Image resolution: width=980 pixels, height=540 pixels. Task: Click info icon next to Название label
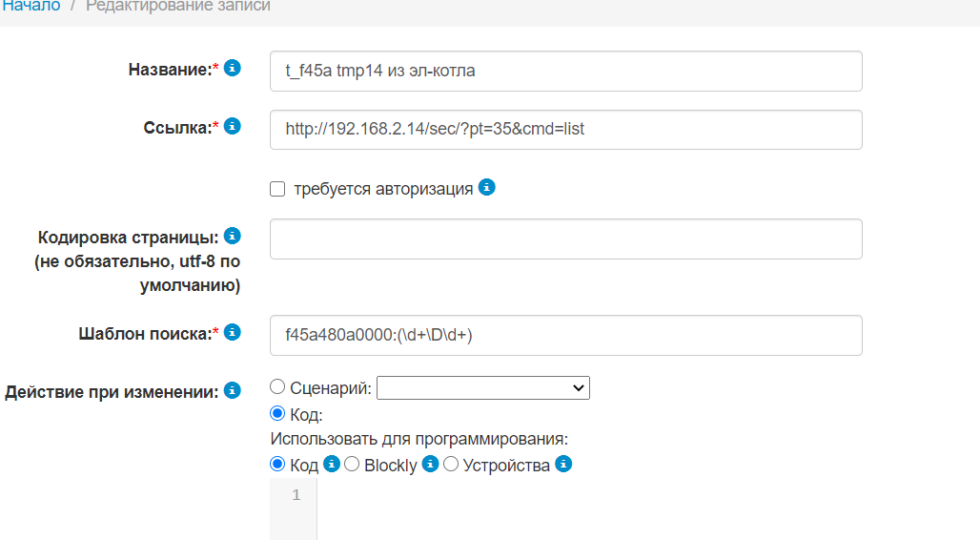(232, 69)
